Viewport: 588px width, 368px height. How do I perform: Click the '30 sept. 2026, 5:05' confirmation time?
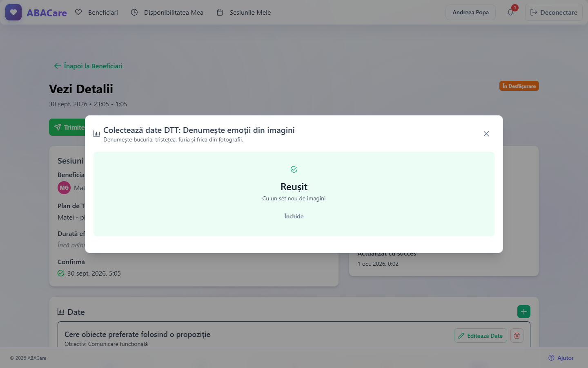point(94,273)
